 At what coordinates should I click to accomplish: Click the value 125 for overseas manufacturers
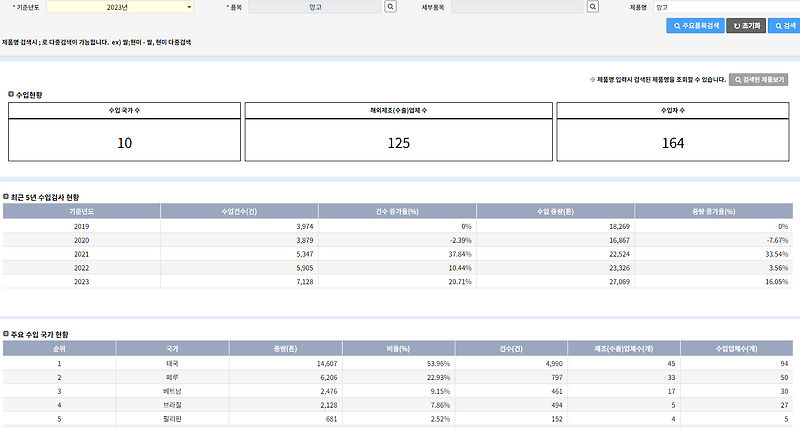click(398, 143)
